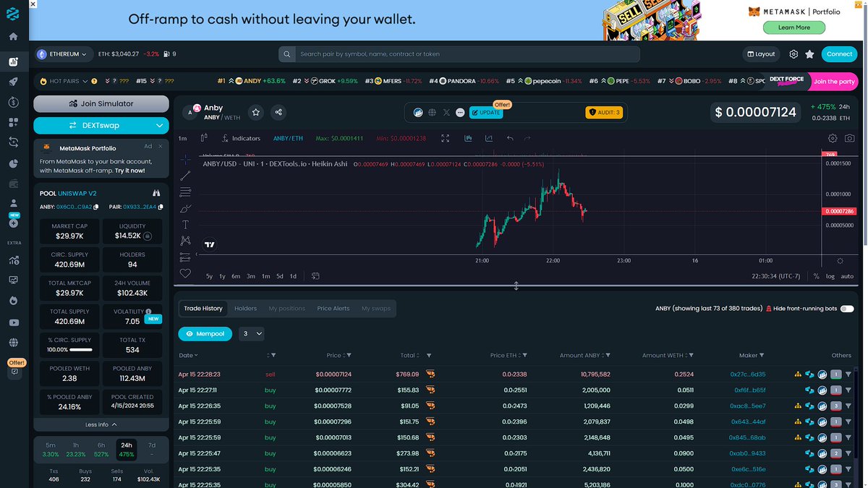Open the 1m chart interval selector
The width and height of the screenshot is (868, 488).
pos(182,138)
